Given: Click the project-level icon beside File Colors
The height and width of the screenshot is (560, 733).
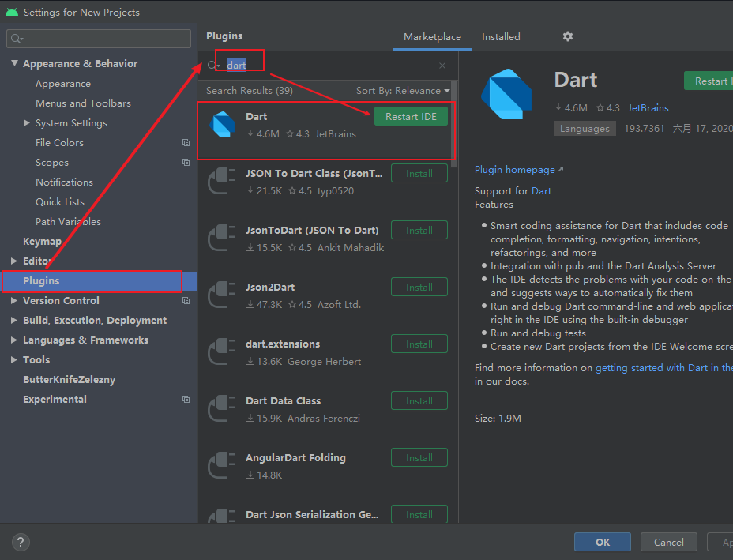Looking at the screenshot, I should pos(186,143).
